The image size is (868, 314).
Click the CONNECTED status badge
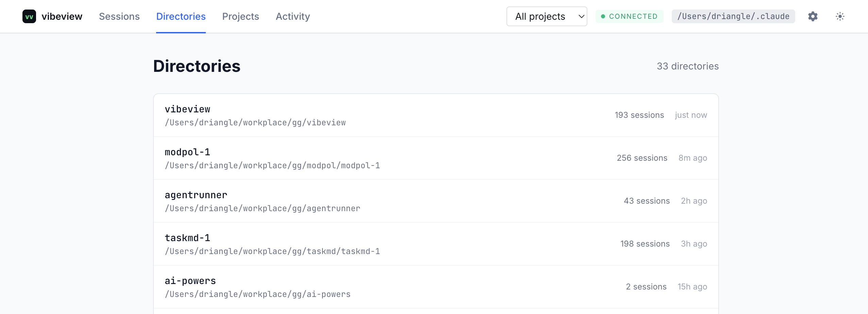[629, 16]
